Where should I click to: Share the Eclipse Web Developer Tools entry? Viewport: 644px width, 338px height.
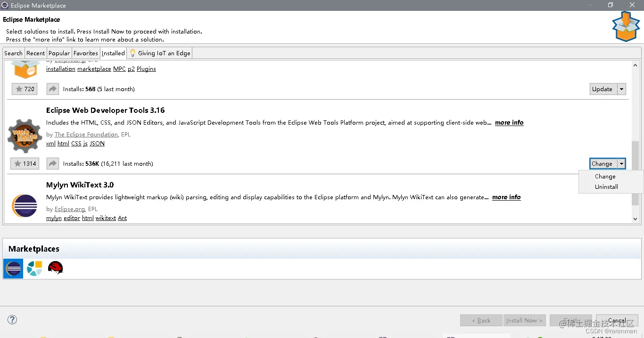coord(53,164)
